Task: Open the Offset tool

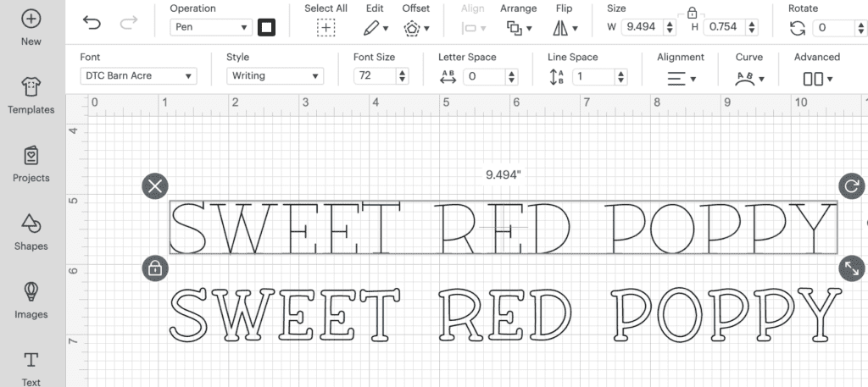Action: point(416,28)
